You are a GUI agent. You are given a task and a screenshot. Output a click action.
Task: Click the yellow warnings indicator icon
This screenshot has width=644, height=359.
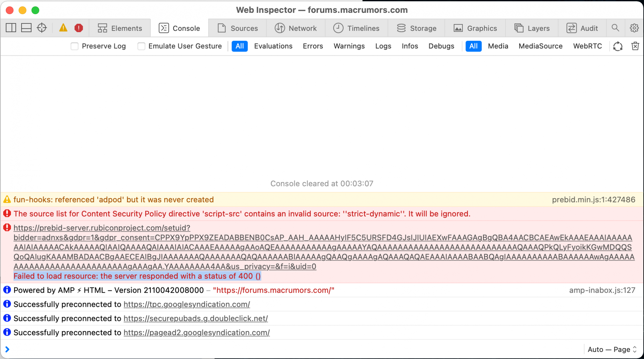(x=63, y=28)
